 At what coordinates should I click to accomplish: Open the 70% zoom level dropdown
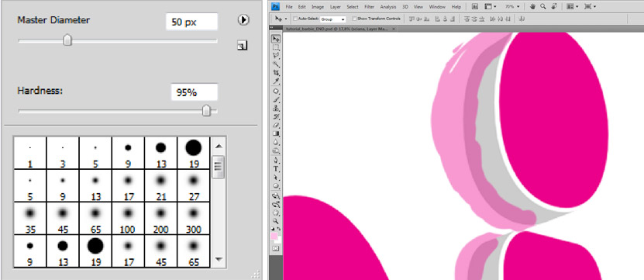[x=512, y=6]
